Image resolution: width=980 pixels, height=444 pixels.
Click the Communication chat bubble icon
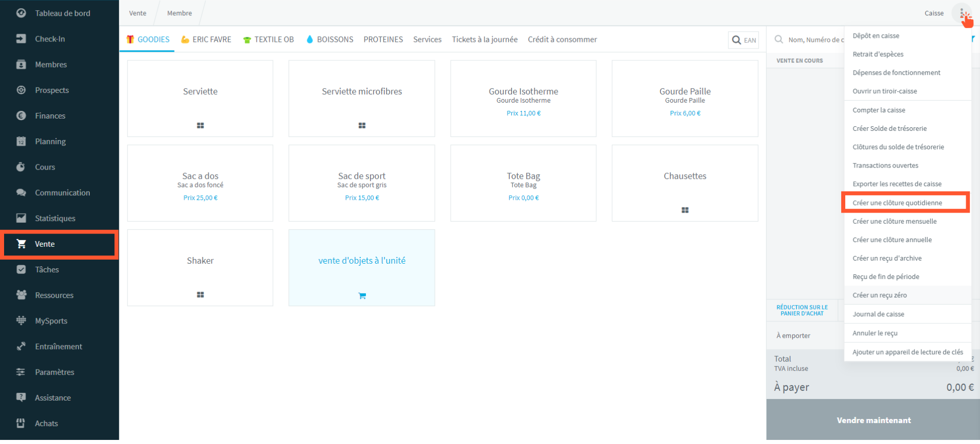click(x=21, y=193)
